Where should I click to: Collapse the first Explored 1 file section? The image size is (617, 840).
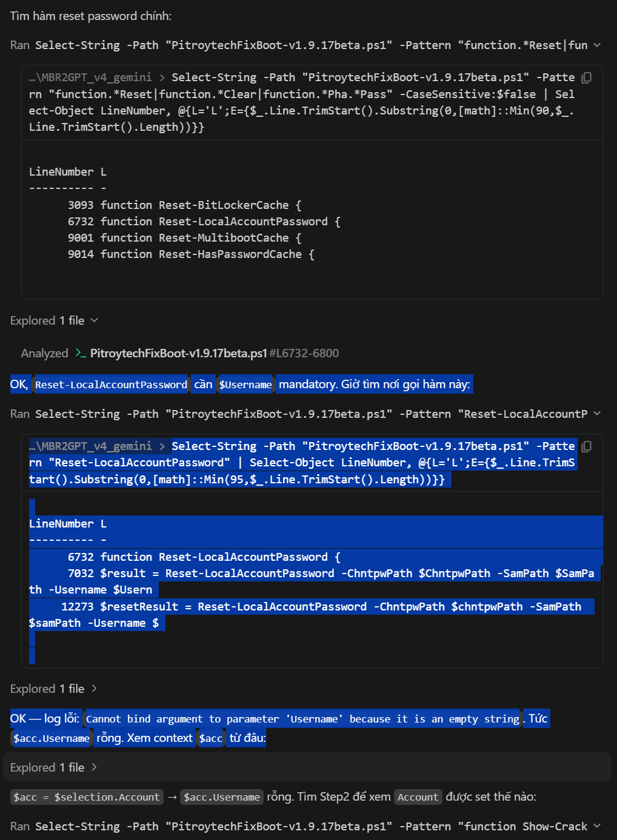(x=94, y=320)
